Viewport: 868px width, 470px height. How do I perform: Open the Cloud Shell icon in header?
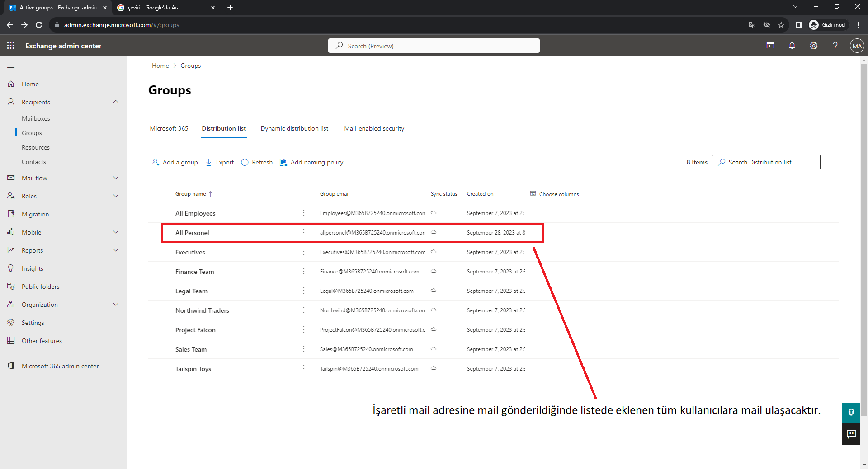click(770, 46)
